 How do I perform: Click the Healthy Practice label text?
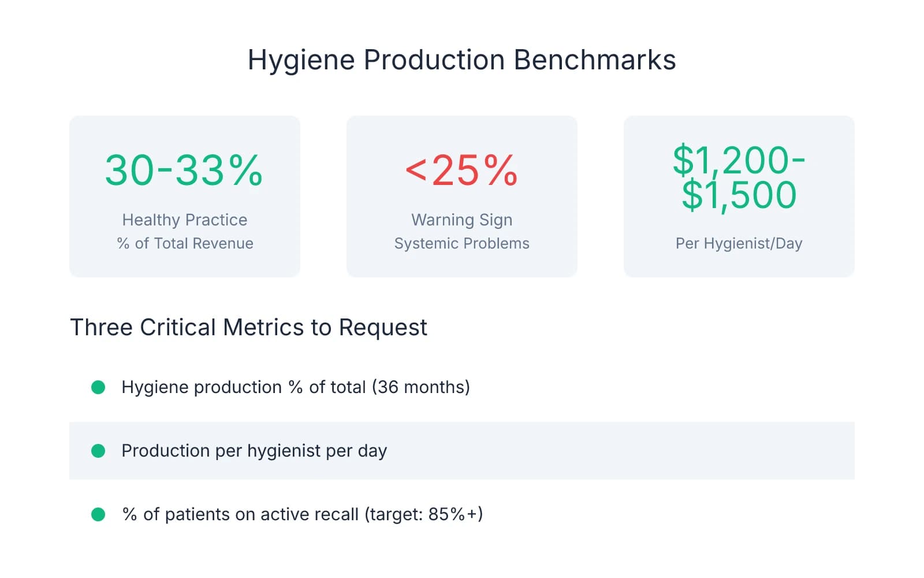click(x=185, y=220)
